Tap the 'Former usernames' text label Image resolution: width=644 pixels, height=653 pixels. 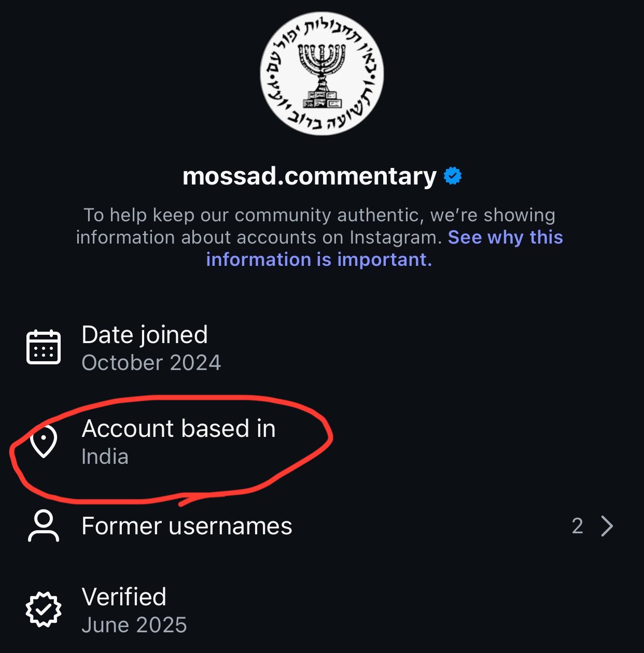(187, 526)
